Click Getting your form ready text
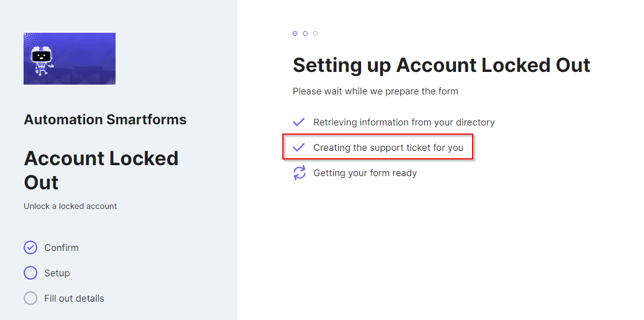The width and height of the screenshot is (644, 320). point(365,173)
